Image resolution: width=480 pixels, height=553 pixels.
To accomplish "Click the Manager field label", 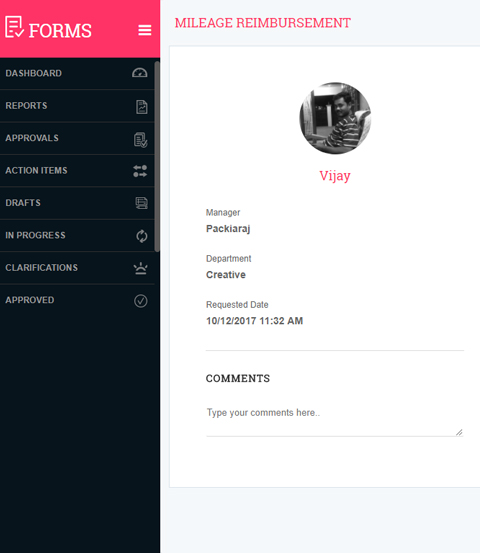I will [x=223, y=213].
